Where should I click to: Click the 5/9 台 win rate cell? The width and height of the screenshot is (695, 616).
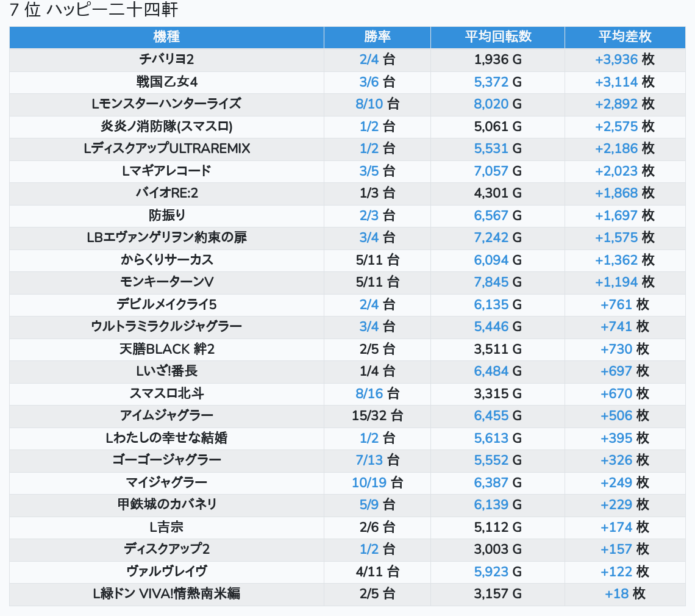click(377, 504)
